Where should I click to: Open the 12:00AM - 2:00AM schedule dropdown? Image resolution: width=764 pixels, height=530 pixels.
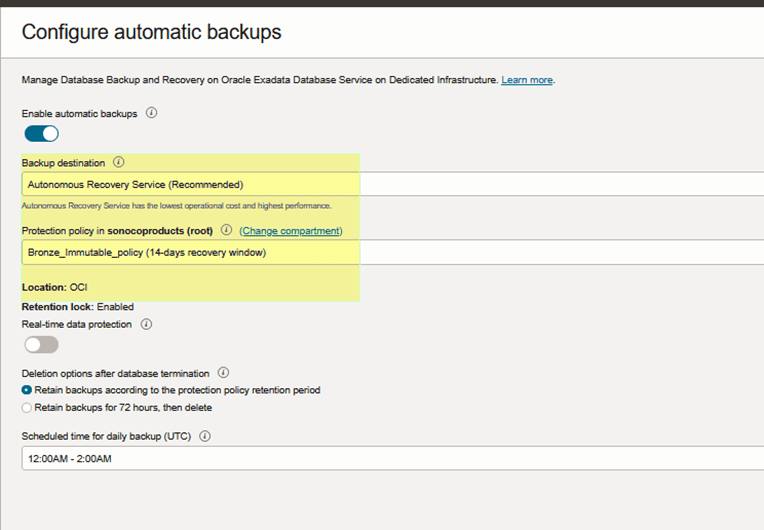[392, 458]
